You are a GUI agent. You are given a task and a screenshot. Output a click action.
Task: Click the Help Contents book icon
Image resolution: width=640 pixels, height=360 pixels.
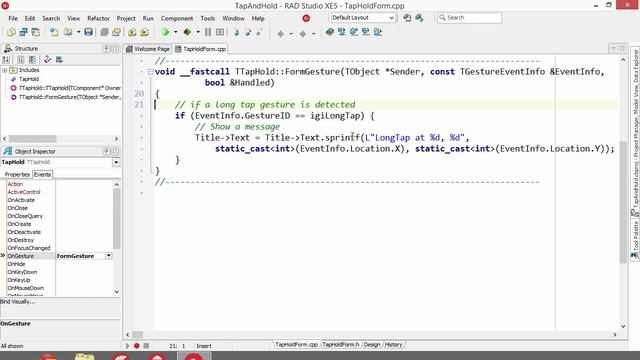(330, 32)
